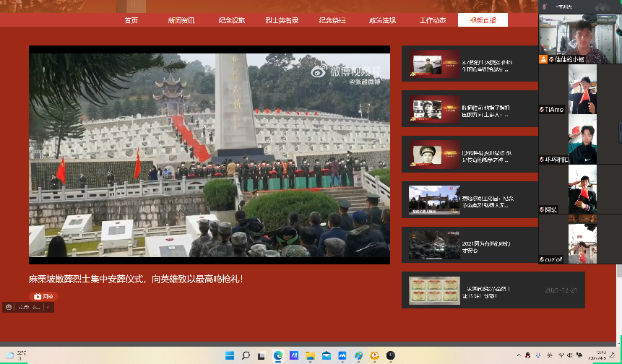The width and height of the screenshot is (622, 364).
Task: Click the red play icon below video title
Action: 38,296
